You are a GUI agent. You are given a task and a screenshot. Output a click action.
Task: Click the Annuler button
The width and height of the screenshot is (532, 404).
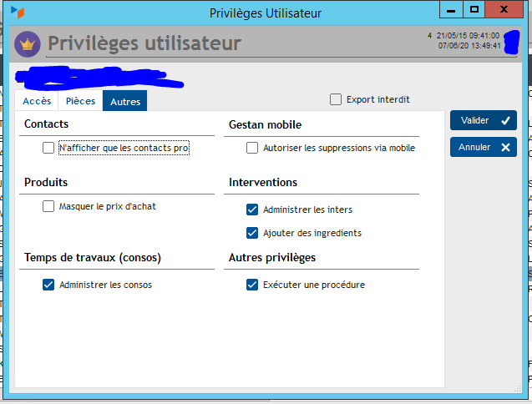point(484,147)
